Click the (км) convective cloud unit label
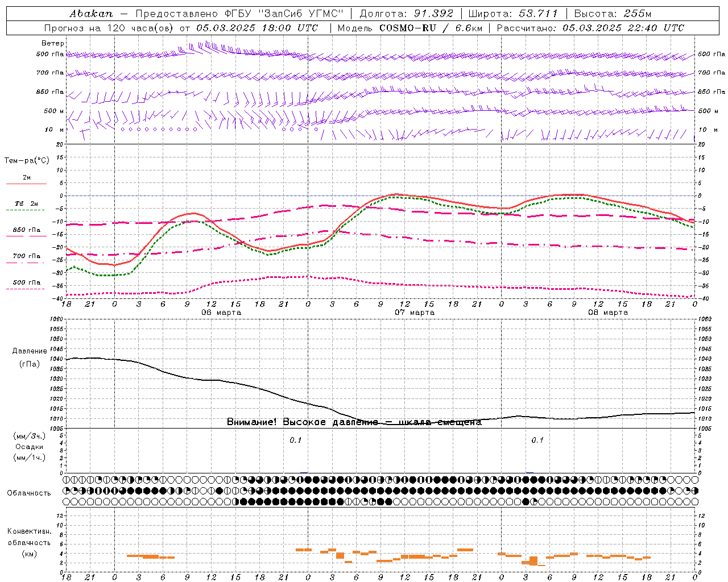728x582 pixels. (30, 554)
